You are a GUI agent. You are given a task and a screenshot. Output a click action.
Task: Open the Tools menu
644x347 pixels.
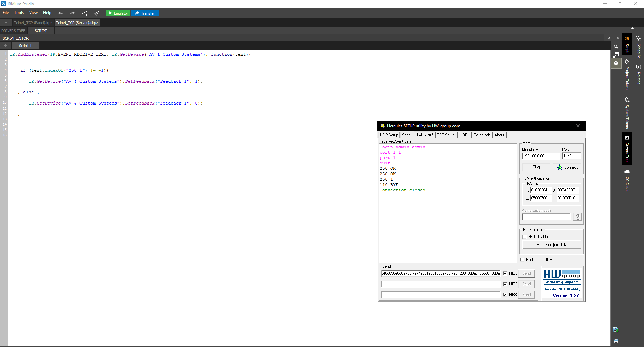19,13
